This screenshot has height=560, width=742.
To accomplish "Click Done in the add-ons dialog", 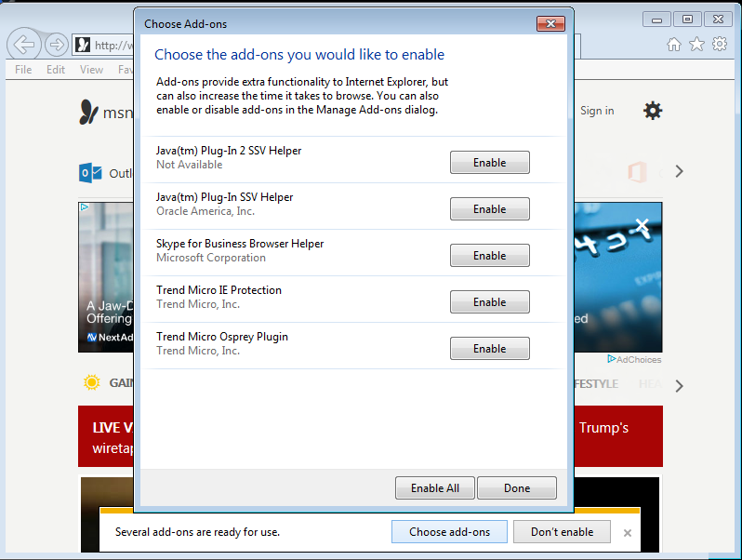I will click(x=517, y=488).
